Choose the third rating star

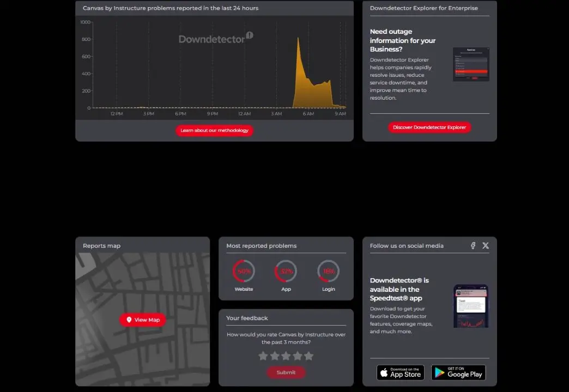point(286,356)
